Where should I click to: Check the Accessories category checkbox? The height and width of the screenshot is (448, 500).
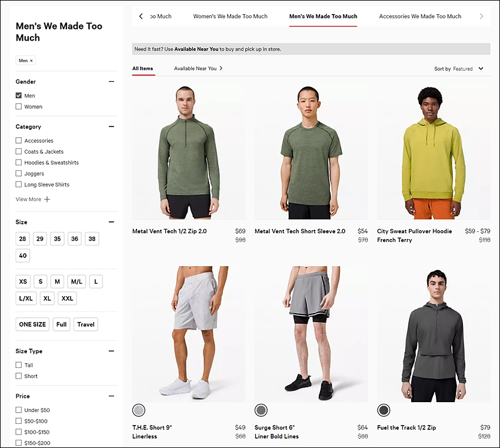[19, 140]
